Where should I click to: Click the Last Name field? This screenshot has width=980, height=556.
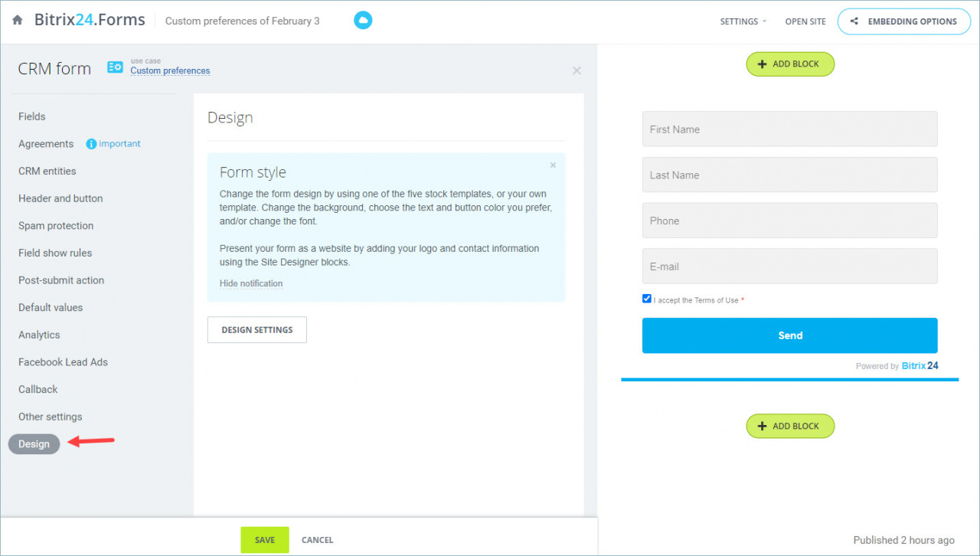(789, 175)
